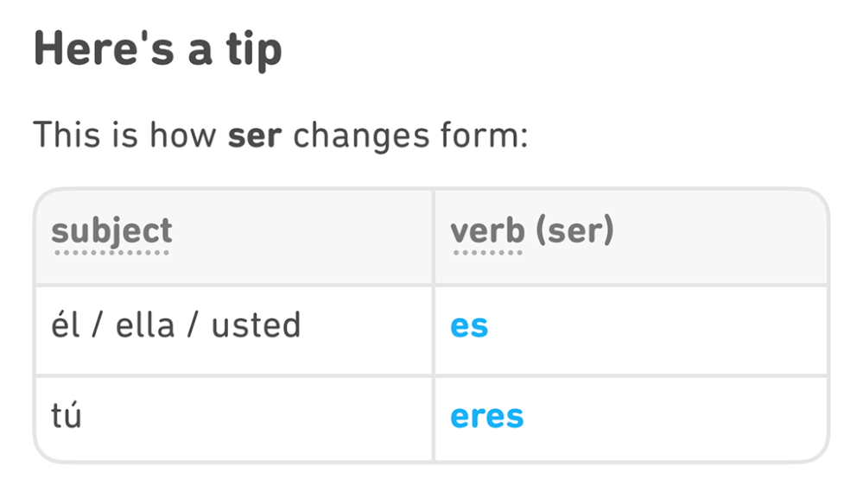Screen dimensions: 863x504
Task: Click the bold word 'ser' in sentence
Action: coord(255,135)
